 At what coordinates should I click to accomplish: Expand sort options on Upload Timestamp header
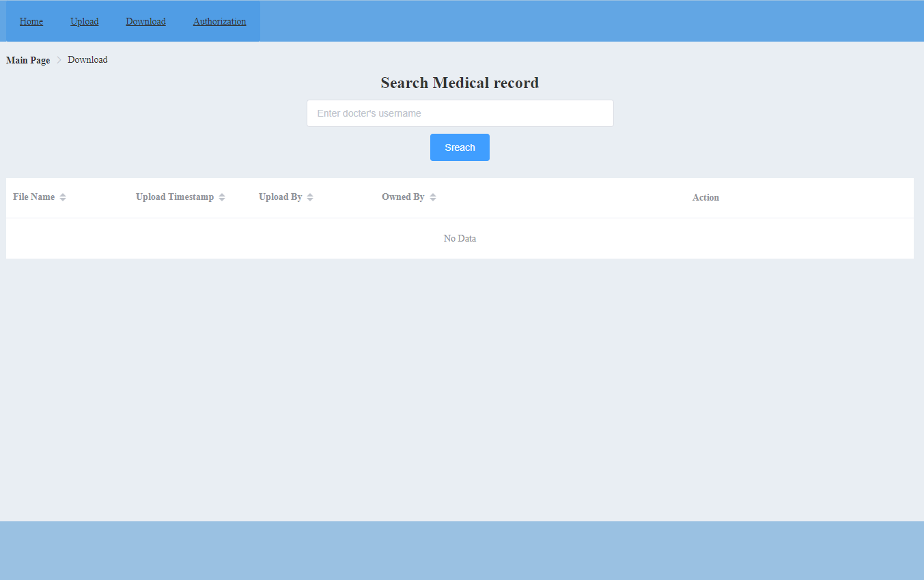[x=223, y=197]
